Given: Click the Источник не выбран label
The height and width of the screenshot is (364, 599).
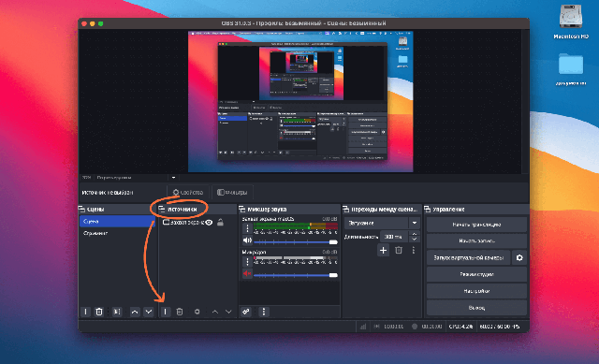Looking at the screenshot, I should (x=108, y=193).
